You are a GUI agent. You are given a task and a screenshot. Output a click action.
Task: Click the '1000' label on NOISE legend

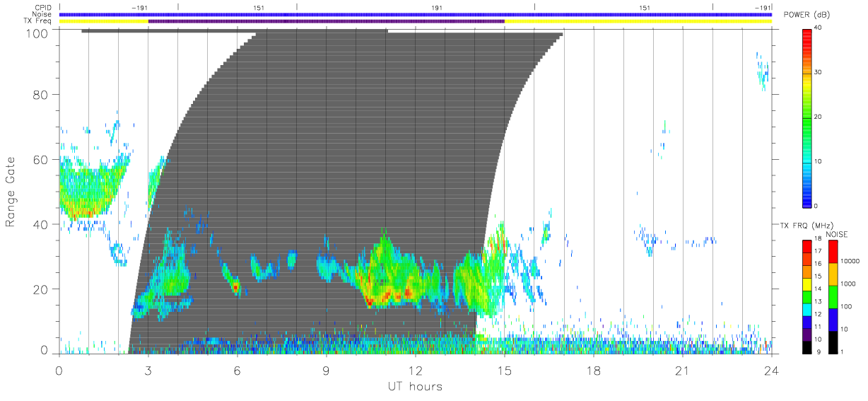pos(848,284)
